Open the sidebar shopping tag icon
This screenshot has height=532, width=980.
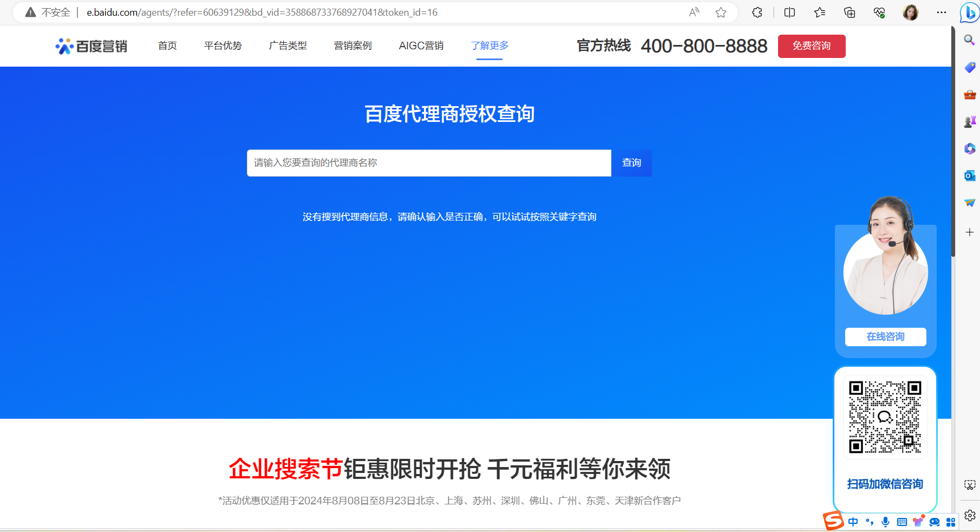[969, 67]
